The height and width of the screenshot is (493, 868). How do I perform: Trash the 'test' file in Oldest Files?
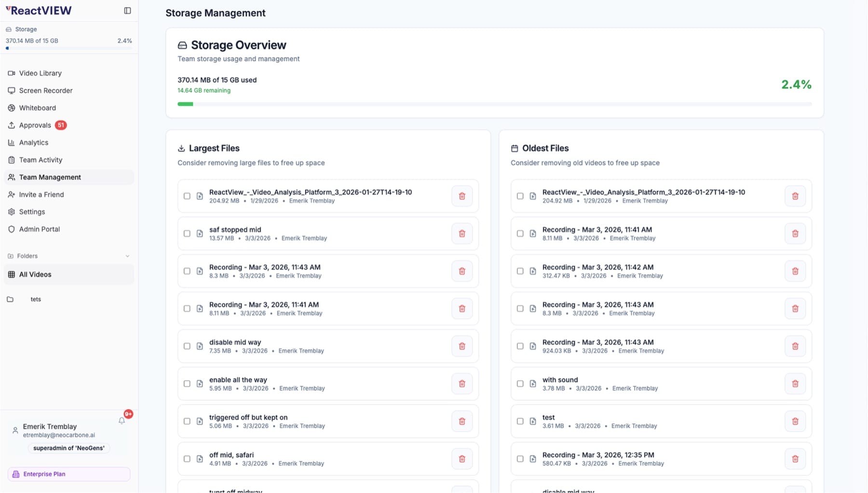(x=795, y=422)
